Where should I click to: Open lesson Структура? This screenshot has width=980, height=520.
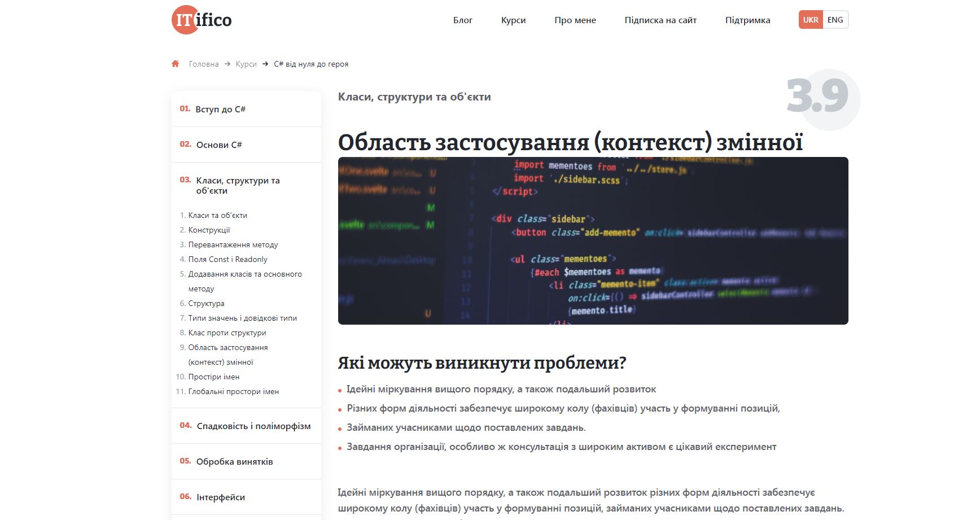206,303
